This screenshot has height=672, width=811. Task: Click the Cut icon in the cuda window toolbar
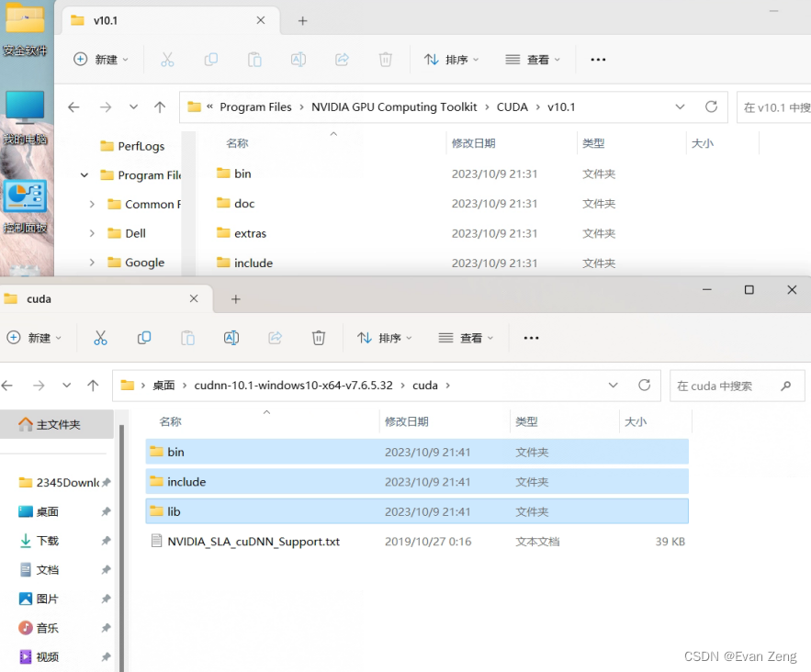[100, 338]
